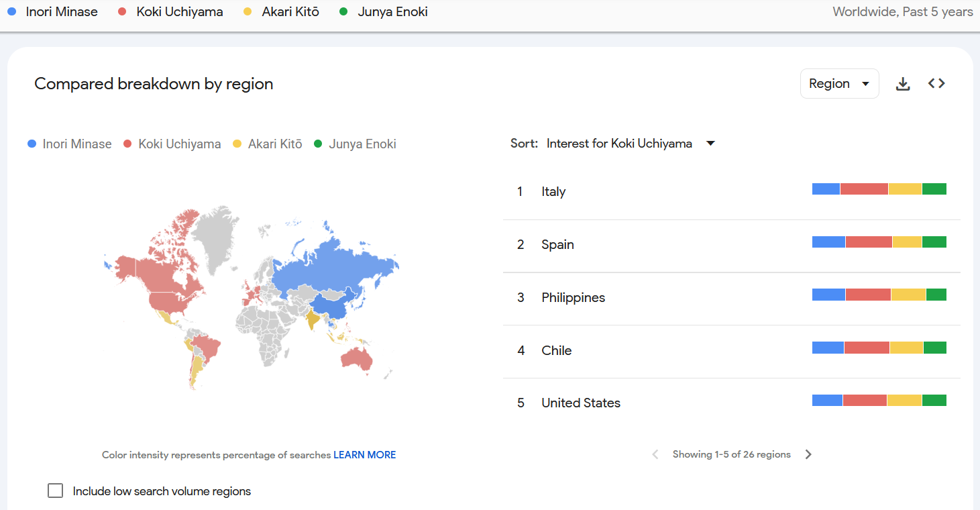The height and width of the screenshot is (510, 980).
Task: Select United States region row
Action: 581,403
